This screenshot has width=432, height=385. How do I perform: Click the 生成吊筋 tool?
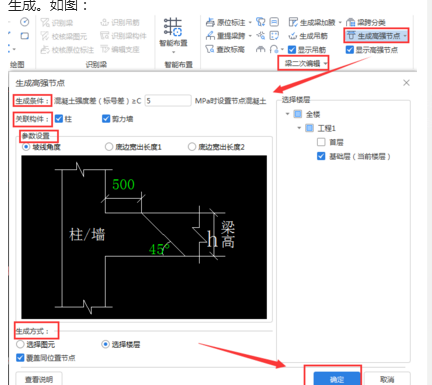308,36
